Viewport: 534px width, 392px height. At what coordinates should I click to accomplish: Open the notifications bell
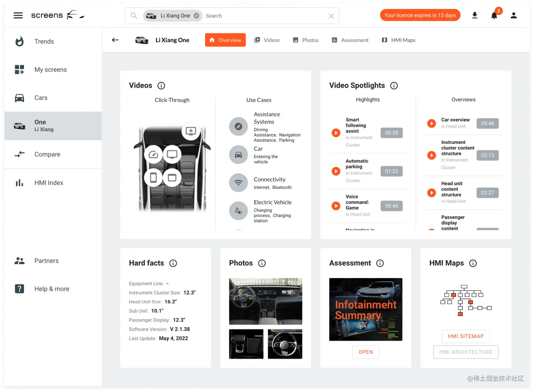pos(494,16)
